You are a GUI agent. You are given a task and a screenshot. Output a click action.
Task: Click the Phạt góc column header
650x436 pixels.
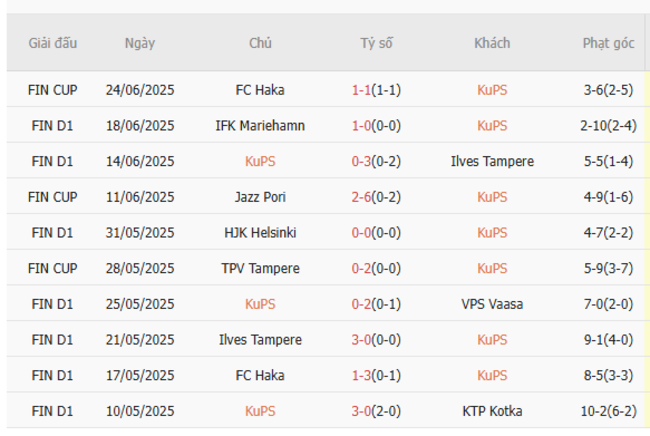click(608, 43)
